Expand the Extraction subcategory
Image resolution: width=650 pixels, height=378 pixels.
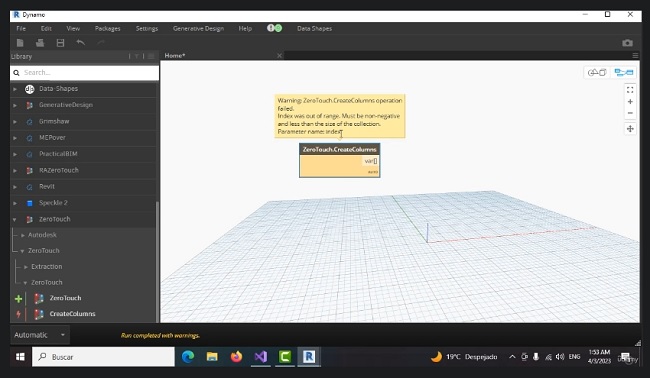(x=26, y=267)
